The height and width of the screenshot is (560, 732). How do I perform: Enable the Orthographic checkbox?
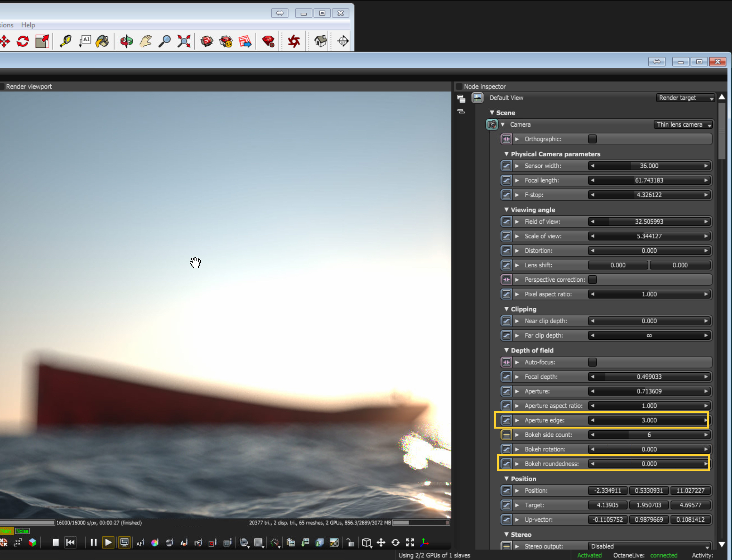[x=592, y=139]
